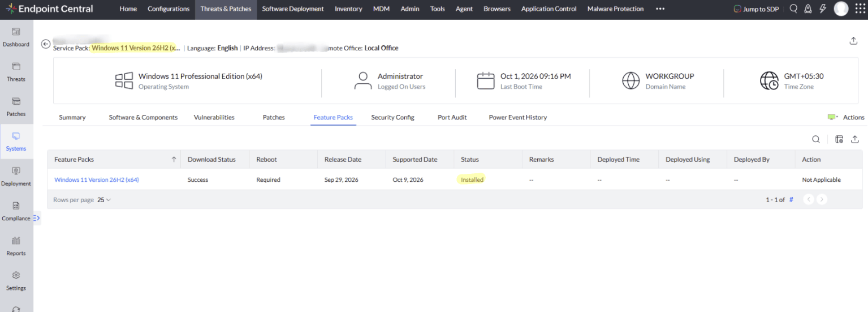Open the column chooser icon
The height and width of the screenshot is (312, 868).
839,139
